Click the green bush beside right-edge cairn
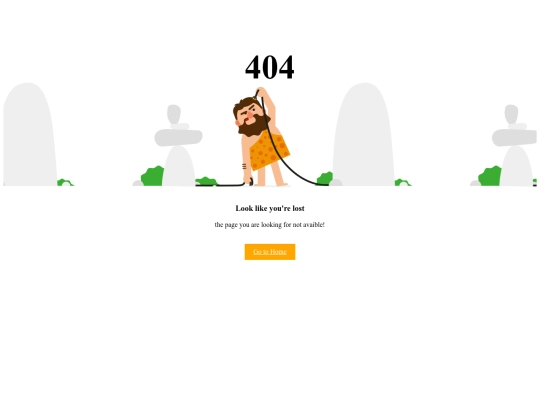The image size is (540, 405). tap(489, 176)
